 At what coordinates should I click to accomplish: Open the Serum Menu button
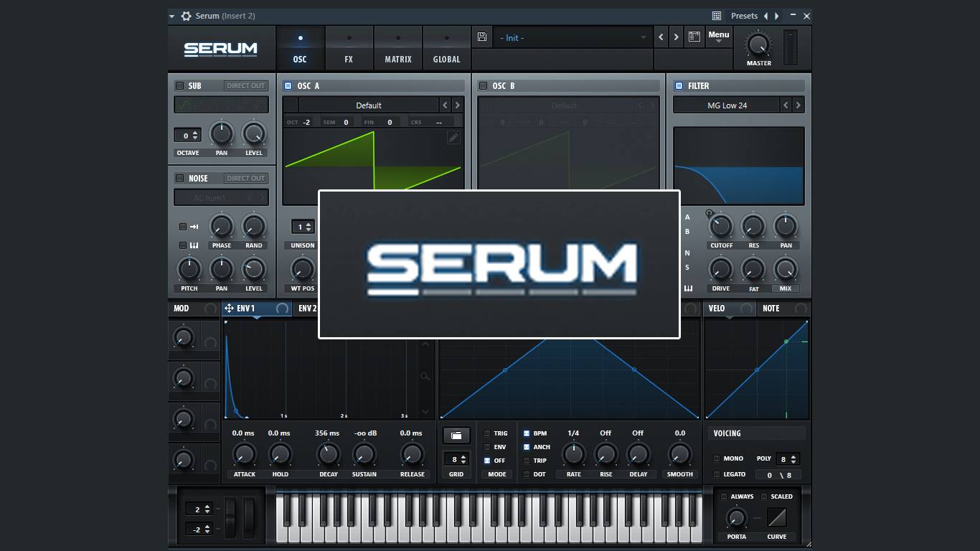point(718,37)
